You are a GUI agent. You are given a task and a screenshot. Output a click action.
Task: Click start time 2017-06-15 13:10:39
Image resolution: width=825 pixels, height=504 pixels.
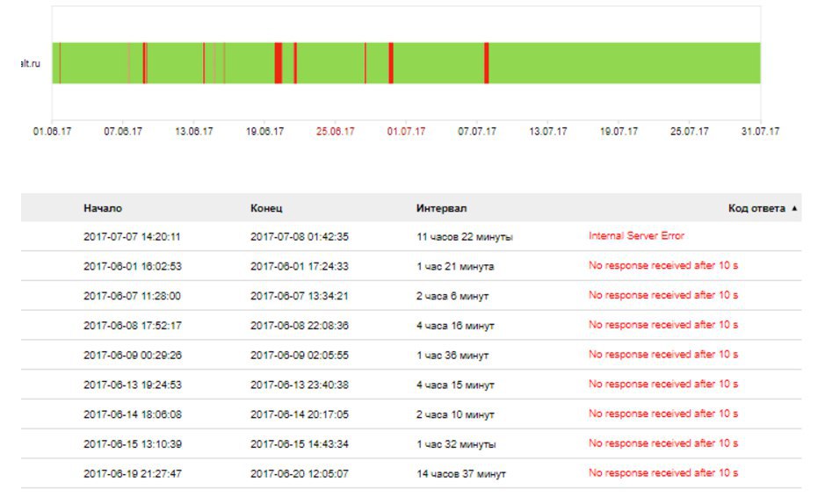[x=133, y=444]
